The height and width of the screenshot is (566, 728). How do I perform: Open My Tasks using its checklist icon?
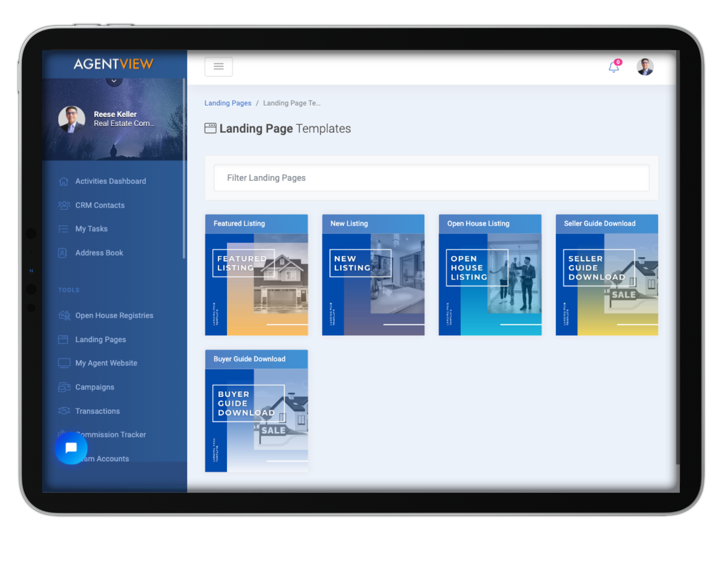point(63,228)
